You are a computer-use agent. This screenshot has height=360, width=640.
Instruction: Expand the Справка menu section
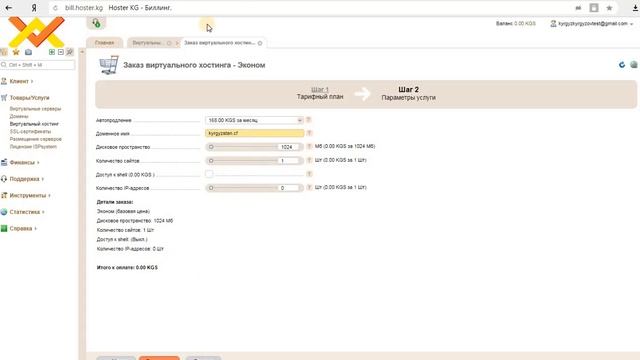(21, 229)
